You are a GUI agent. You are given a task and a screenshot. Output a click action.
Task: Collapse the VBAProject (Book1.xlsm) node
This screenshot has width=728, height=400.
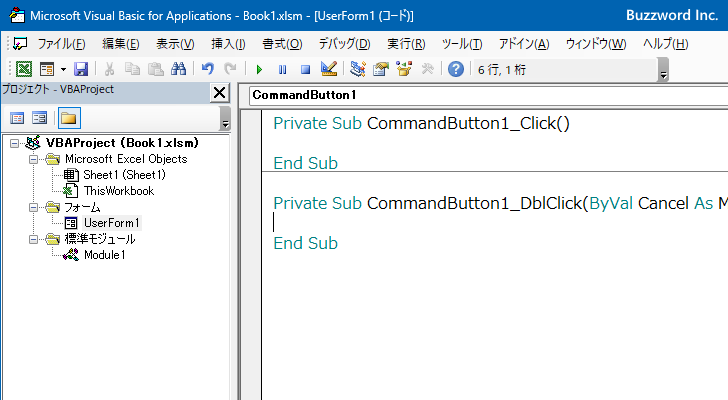(14, 143)
